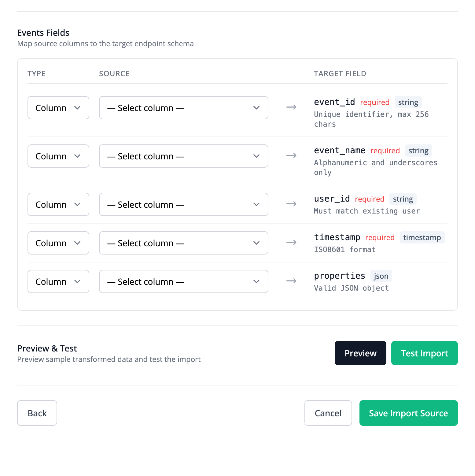Open the Column type selector for the event_id row
Viewport: 475px width, 476px height.
click(x=58, y=108)
